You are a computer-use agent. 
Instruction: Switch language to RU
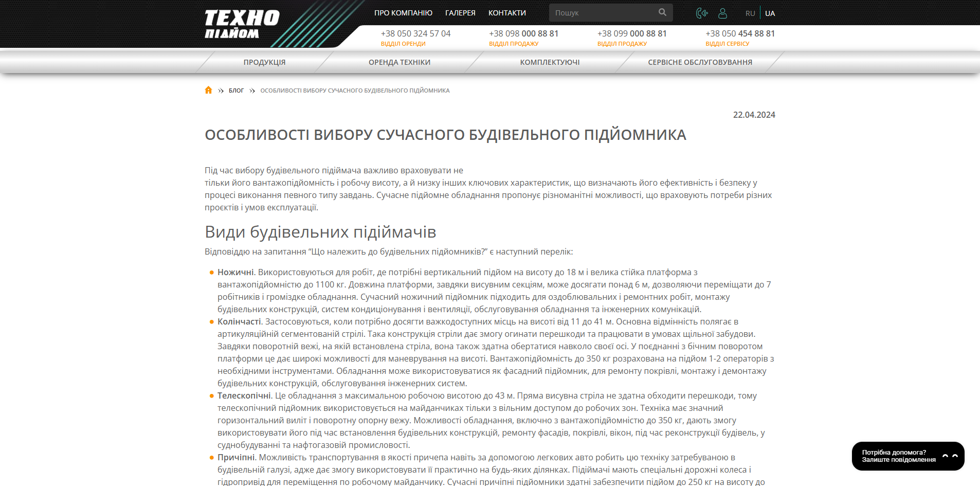[750, 13]
